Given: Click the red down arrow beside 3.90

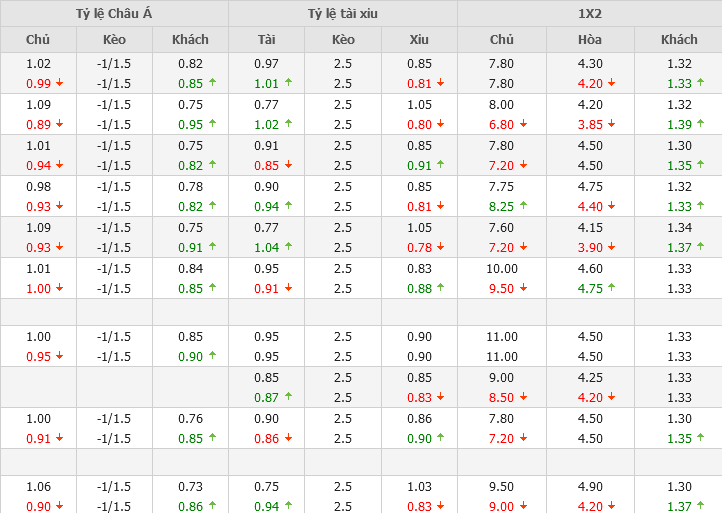Looking at the screenshot, I should coord(612,248).
